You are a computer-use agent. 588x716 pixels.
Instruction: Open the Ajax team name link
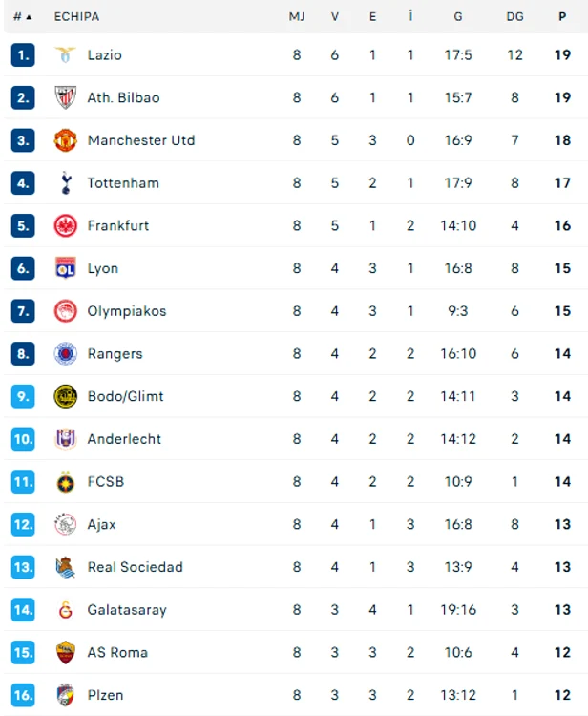tap(101, 525)
